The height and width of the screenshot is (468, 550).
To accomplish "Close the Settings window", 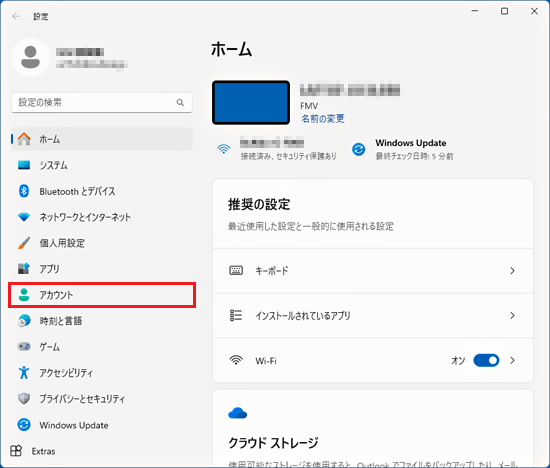I will coord(534,11).
